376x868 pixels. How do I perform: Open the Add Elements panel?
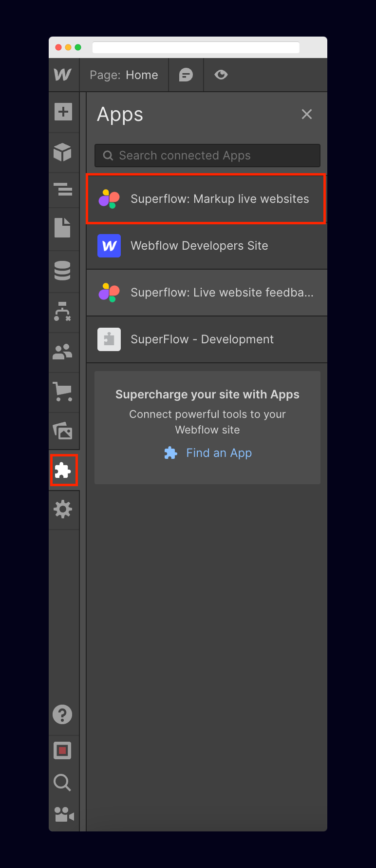tap(63, 112)
